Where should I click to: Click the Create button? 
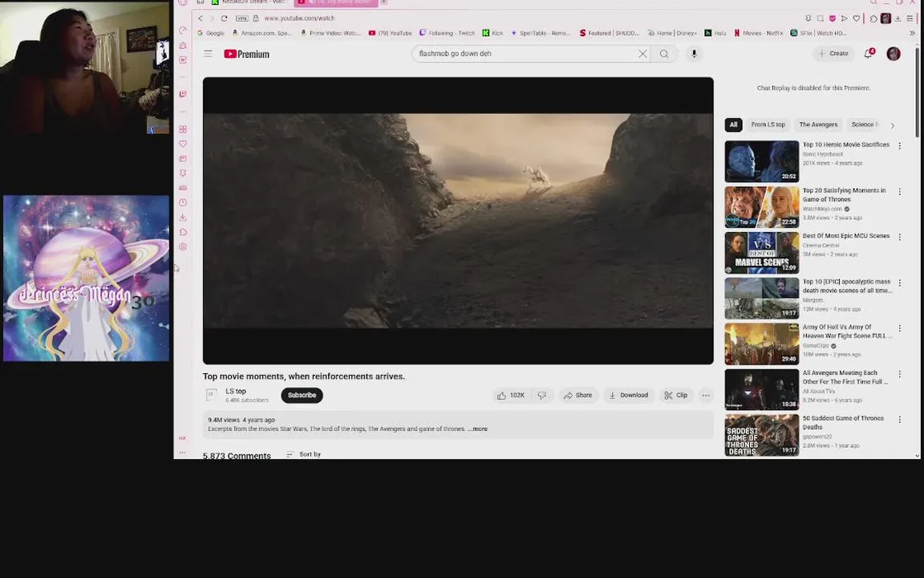pos(833,54)
